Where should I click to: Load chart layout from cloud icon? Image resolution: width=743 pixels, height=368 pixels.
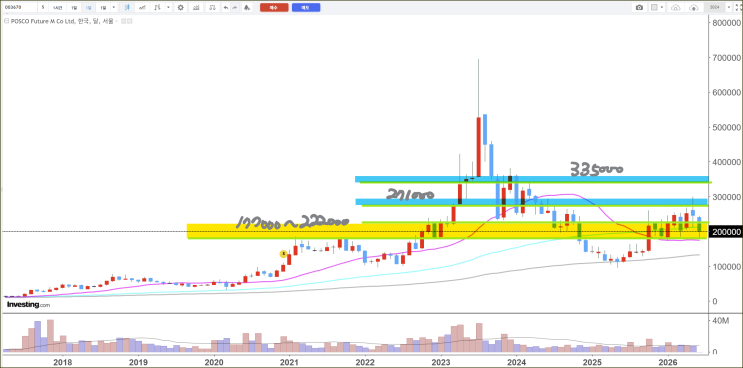pyautogui.click(x=676, y=8)
